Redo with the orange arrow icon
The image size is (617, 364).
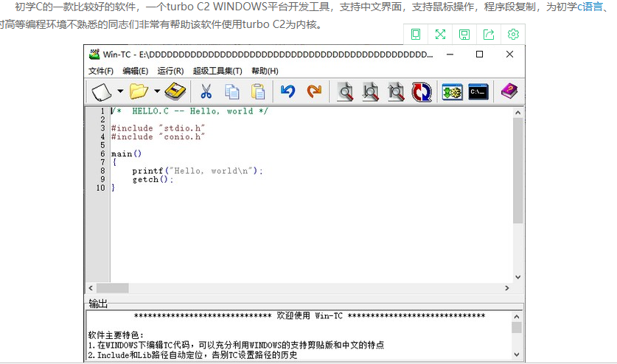(314, 91)
